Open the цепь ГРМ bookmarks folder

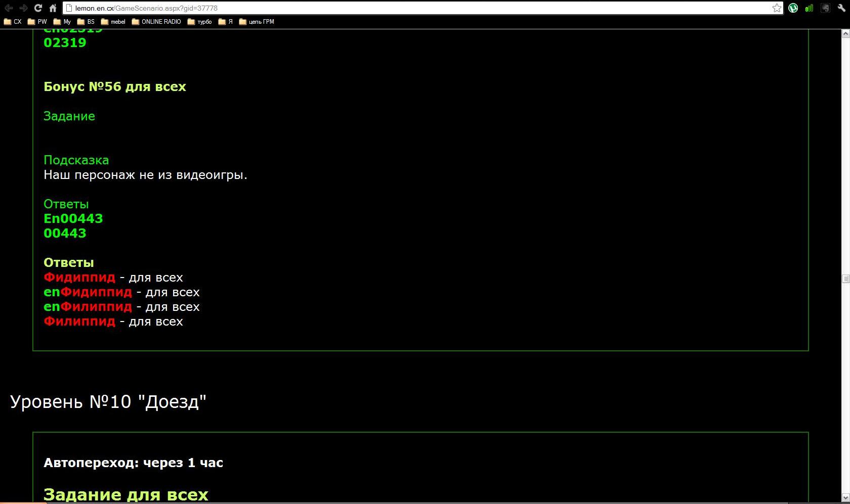[257, 22]
